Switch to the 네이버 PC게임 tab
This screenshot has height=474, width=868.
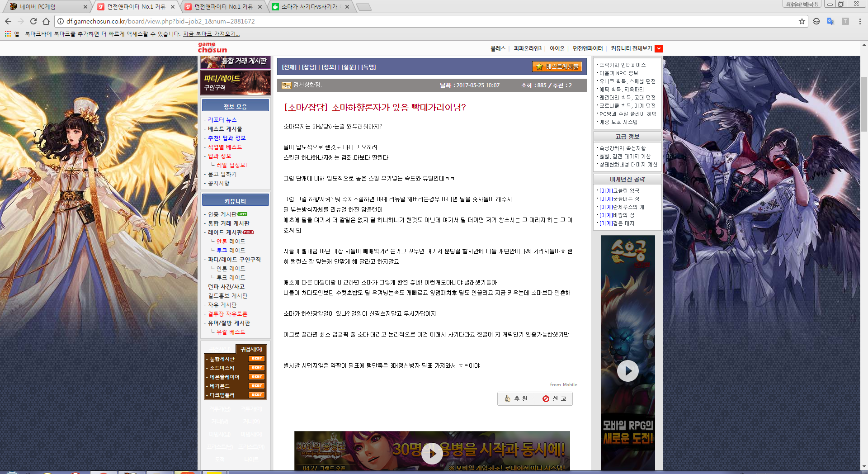45,7
